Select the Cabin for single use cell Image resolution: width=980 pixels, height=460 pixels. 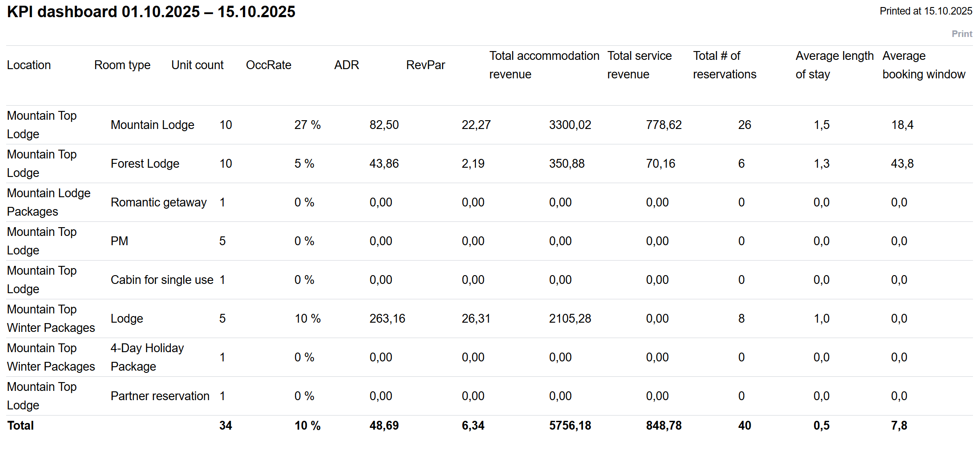(162, 280)
